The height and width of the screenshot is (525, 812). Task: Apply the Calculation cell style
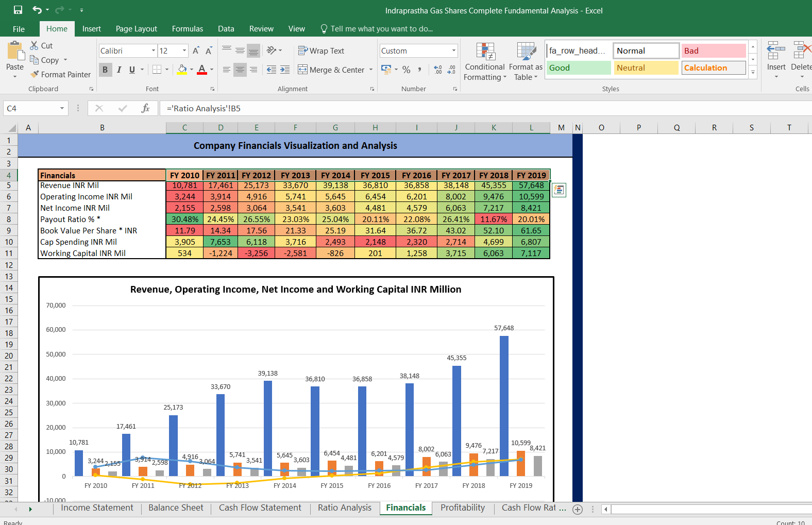coord(714,67)
